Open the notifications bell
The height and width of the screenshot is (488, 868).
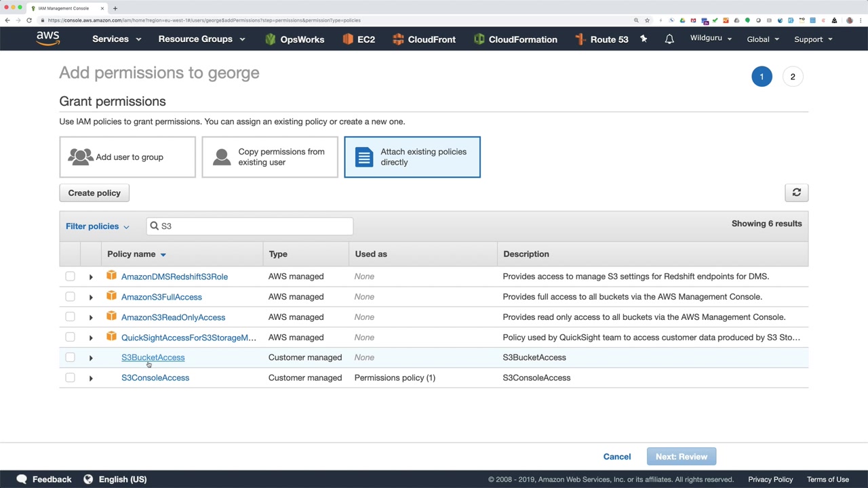coord(669,39)
